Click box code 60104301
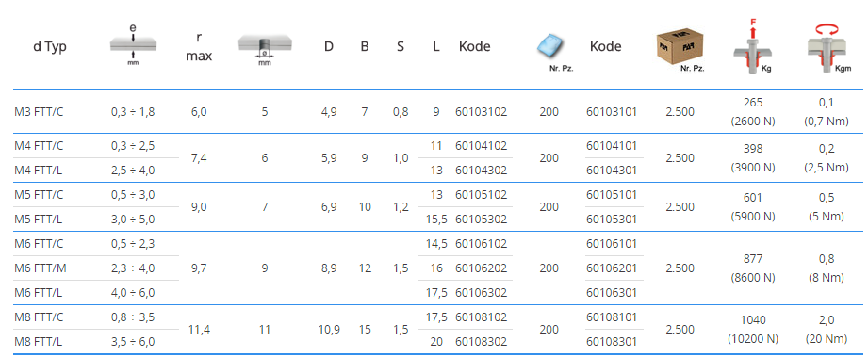 [x=611, y=171]
